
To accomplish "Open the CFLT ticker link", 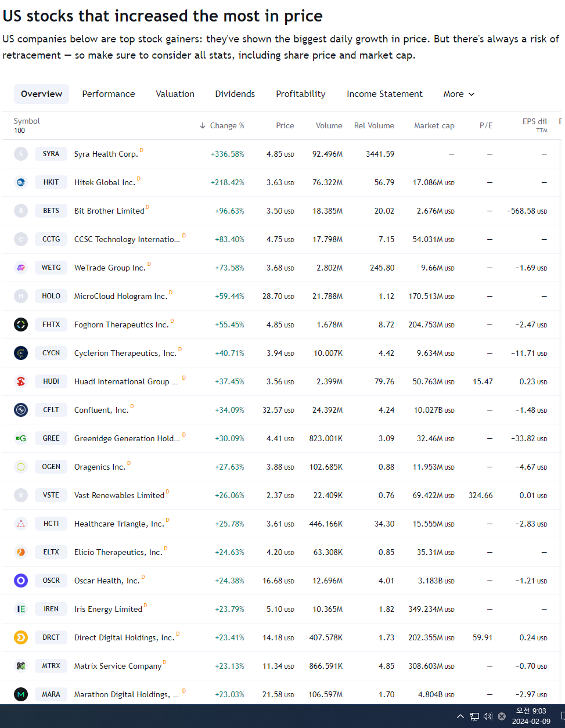I will point(51,410).
